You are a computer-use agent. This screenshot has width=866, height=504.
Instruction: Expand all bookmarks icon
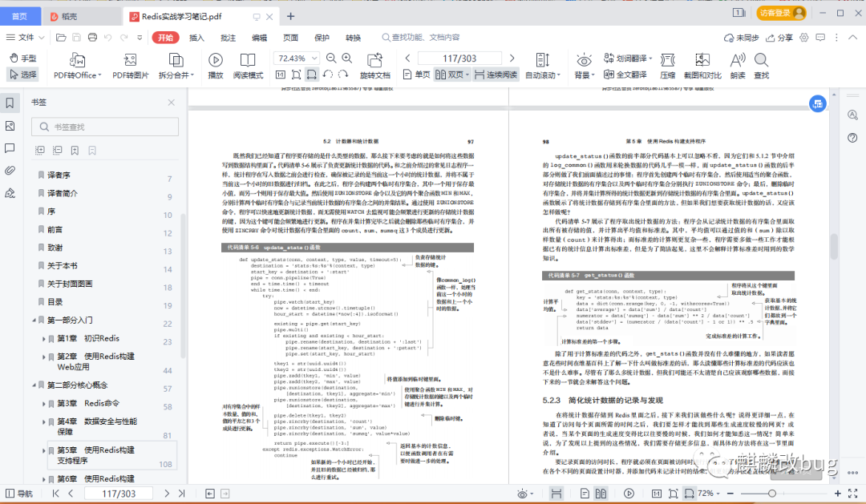coord(40,150)
